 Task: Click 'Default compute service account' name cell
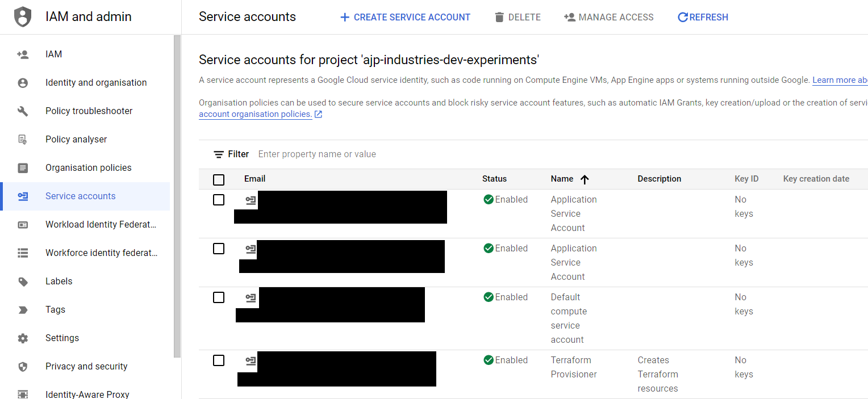point(569,318)
